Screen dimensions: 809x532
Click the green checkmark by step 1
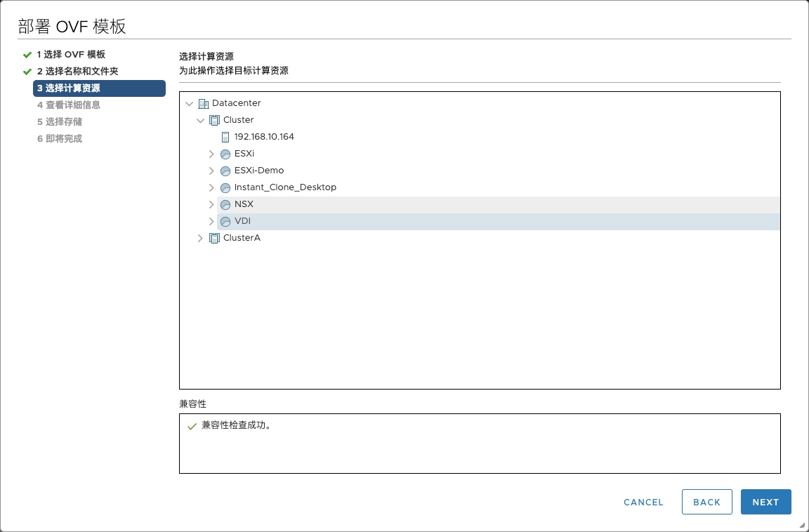27,55
